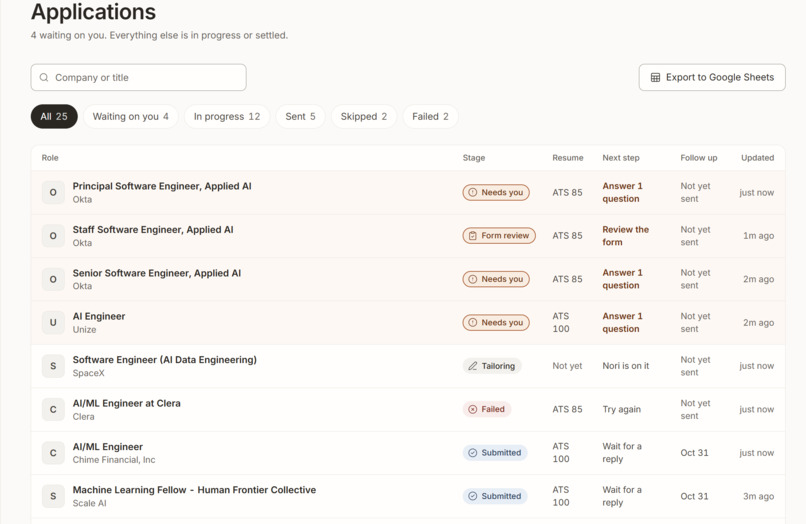Click Review the form for Staff Software Engineer
This screenshot has width=806, height=524.
pyautogui.click(x=626, y=236)
